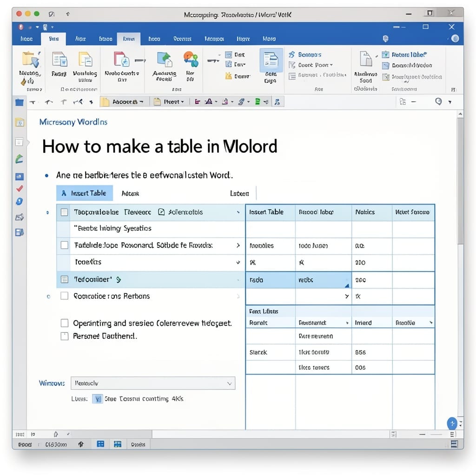476x476 pixels.
Task: Open the 'Fiurdnenidt' table dropdown
Action: pyautogui.click(x=347, y=323)
